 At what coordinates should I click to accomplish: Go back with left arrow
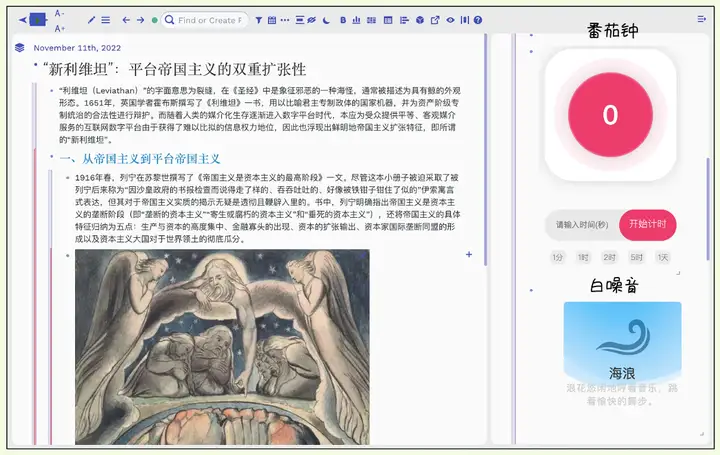[126, 20]
